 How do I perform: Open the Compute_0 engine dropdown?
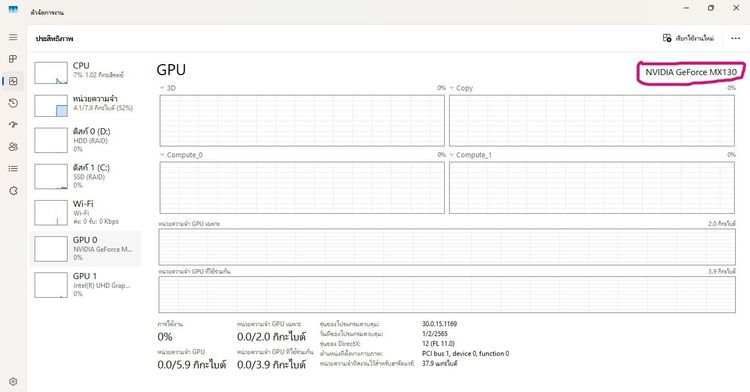pyautogui.click(x=162, y=155)
